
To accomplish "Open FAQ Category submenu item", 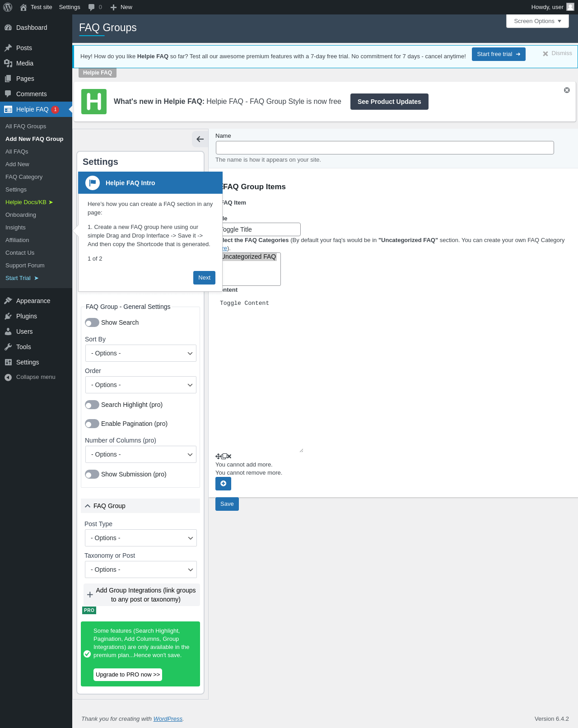I will click(24, 177).
